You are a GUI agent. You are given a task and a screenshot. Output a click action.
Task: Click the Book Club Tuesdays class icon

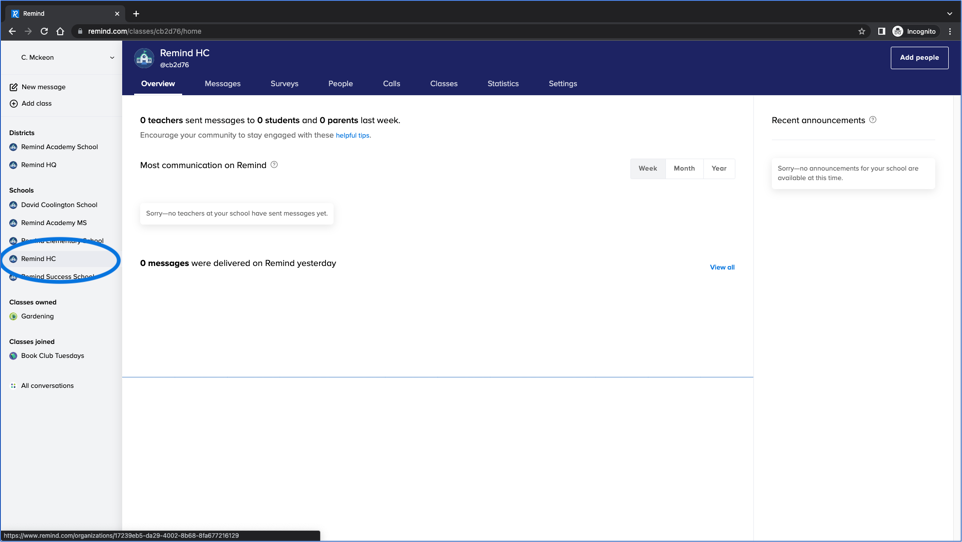point(14,356)
